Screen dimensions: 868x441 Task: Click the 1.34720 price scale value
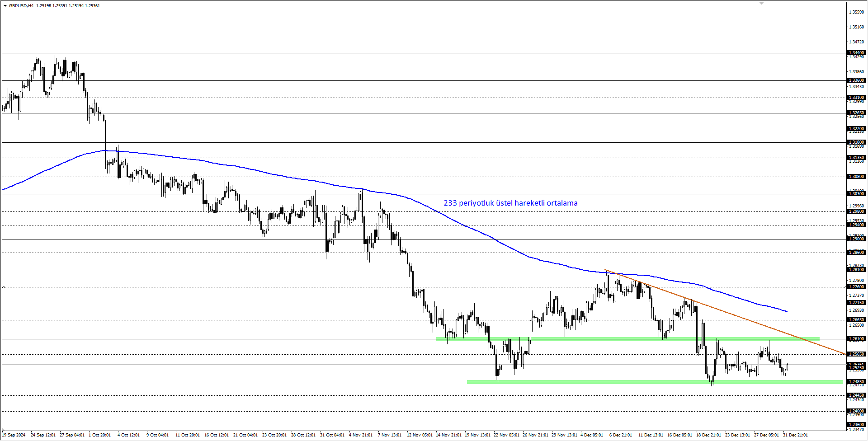(857, 42)
